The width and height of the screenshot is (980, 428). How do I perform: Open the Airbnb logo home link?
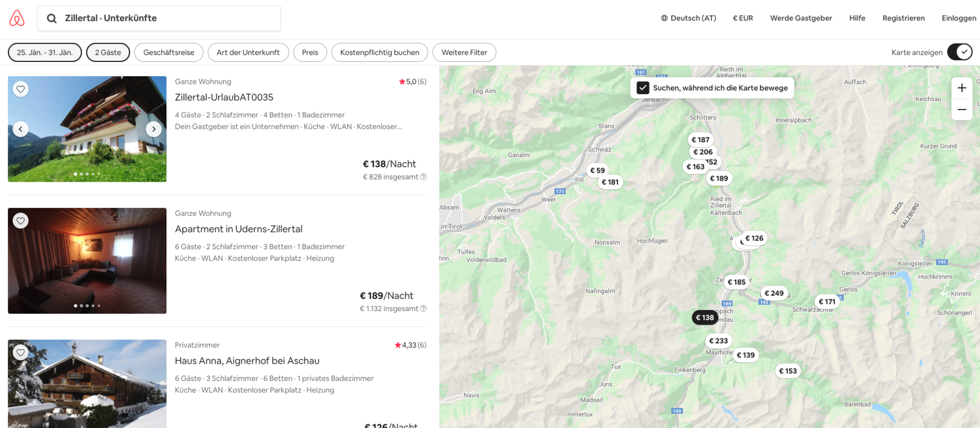pyautogui.click(x=17, y=18)
